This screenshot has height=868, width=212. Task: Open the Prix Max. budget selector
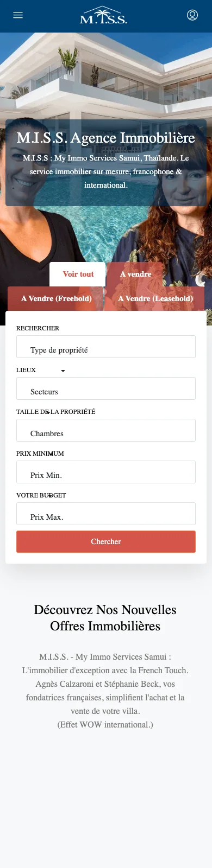[x=106, y=514]
